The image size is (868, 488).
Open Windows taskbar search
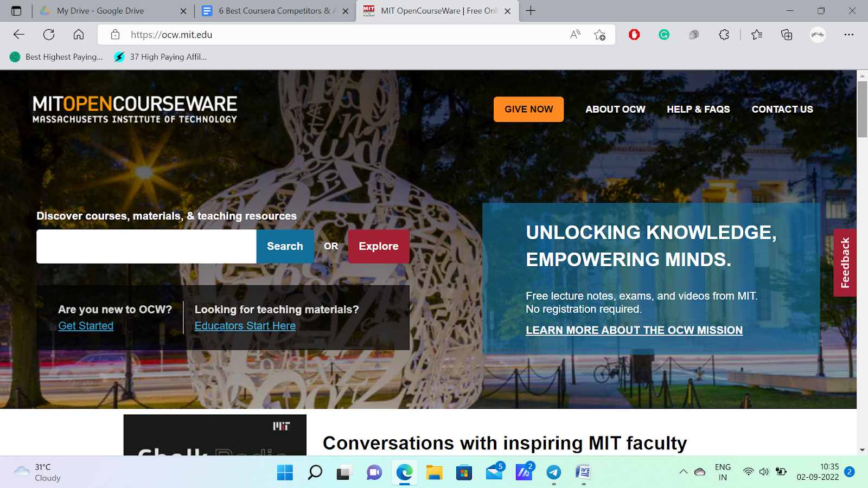315,472
